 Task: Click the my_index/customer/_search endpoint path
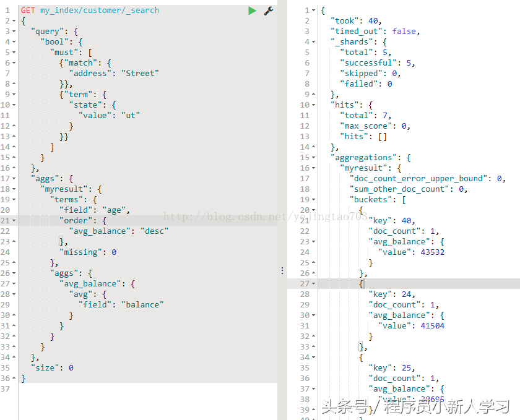tap(100, 11)
